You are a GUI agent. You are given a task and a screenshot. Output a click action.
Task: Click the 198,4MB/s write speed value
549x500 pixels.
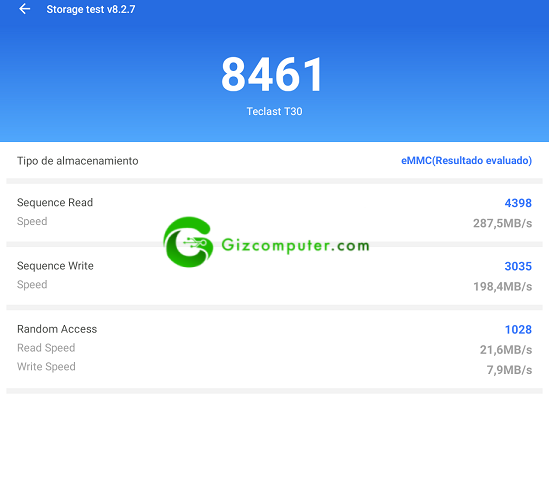[502, 286]
